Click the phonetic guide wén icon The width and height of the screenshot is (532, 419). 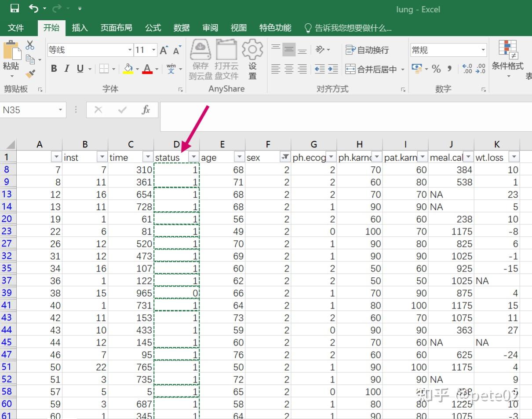tap(171, 69)
